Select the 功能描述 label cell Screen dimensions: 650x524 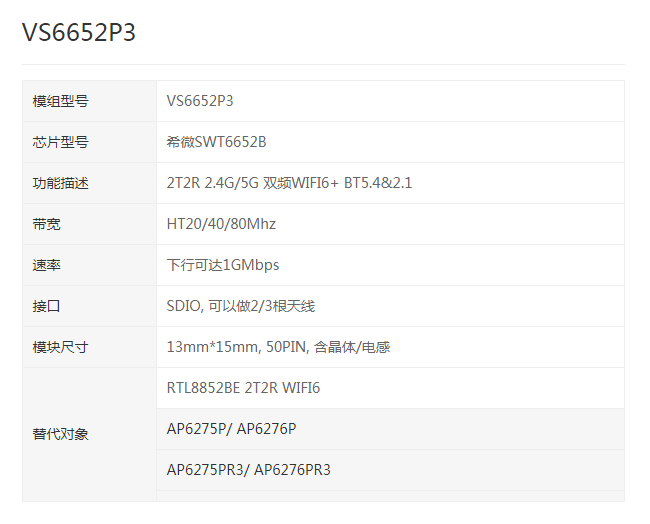pos(61,183)
